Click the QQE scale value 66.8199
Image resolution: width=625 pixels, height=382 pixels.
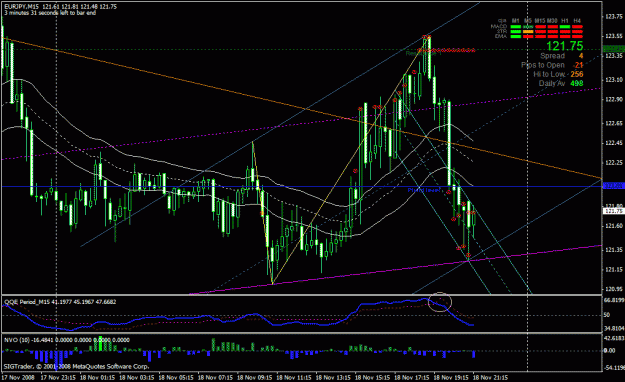coord(614,300)
